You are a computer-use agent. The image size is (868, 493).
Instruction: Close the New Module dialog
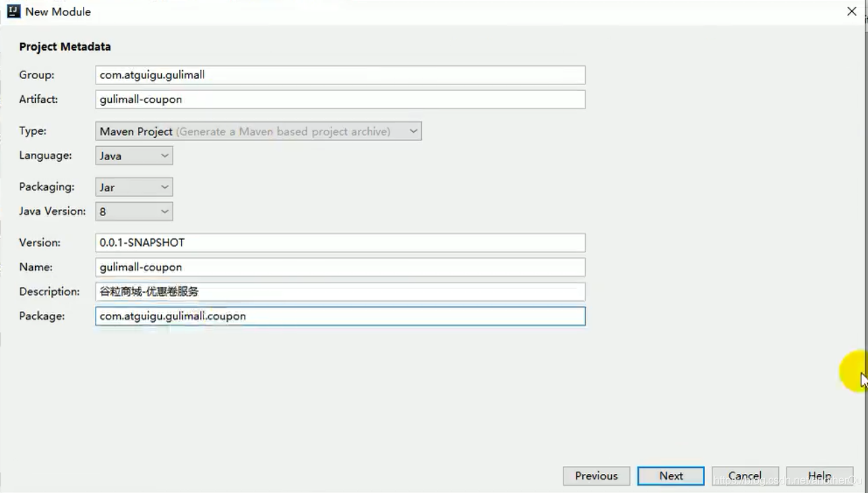tap(851, 11)
